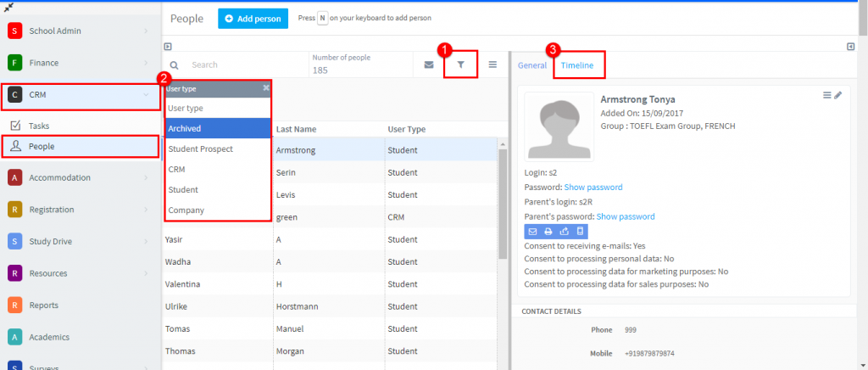Click the mobile phone icon in profile toolbar
The height and width of the screenshot is (370, 868).
click(x=580, y=231)
